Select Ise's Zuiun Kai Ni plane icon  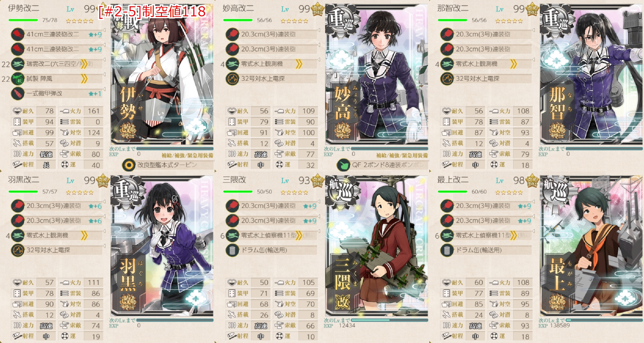click(18, 64)
